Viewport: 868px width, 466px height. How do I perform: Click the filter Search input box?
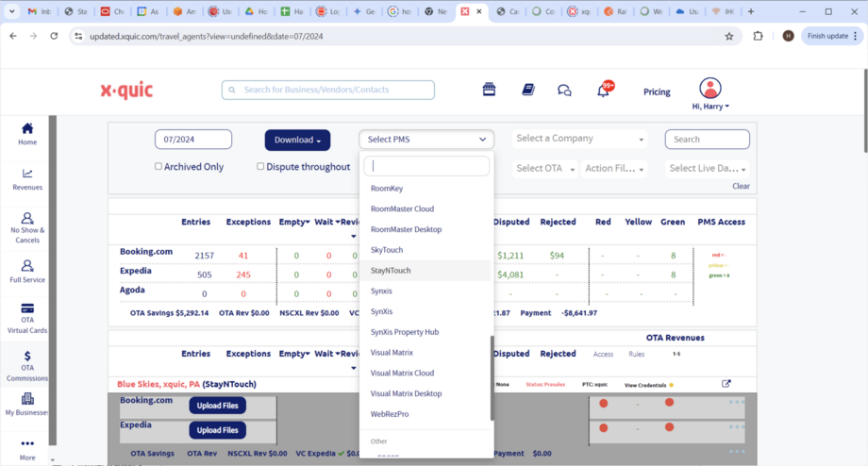[x=707, y=140]
